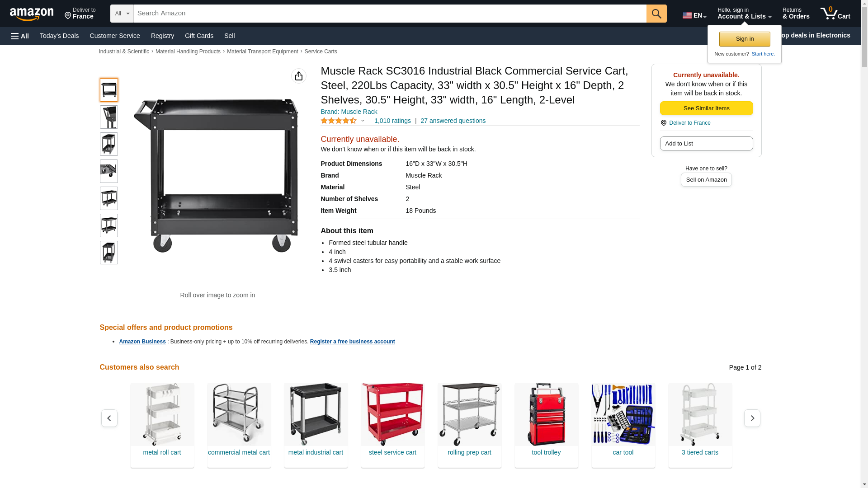Click the Amazon logo
The width and height of the screenshot is (868, 488).
32,14
